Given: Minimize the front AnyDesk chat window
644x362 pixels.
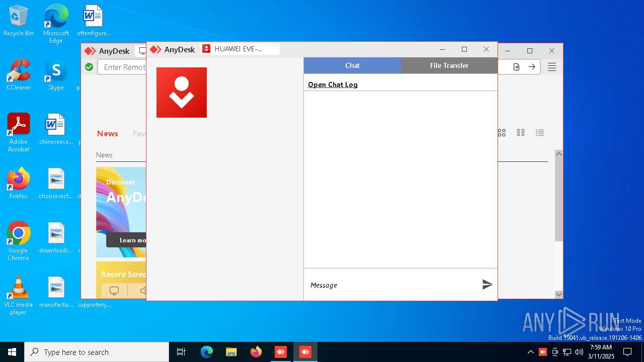Looking at the screenshot, I should coord(442,49).
